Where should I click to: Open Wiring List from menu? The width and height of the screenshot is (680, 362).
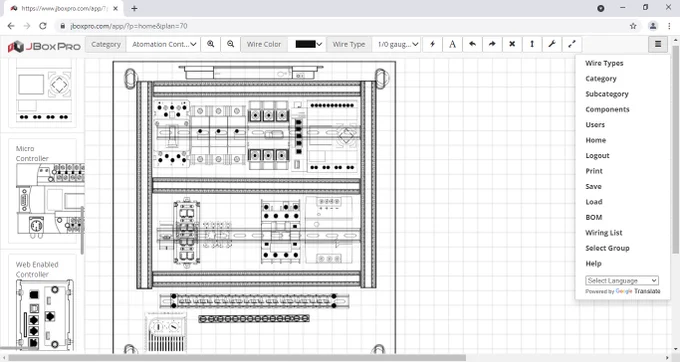(x=604, y=233)
